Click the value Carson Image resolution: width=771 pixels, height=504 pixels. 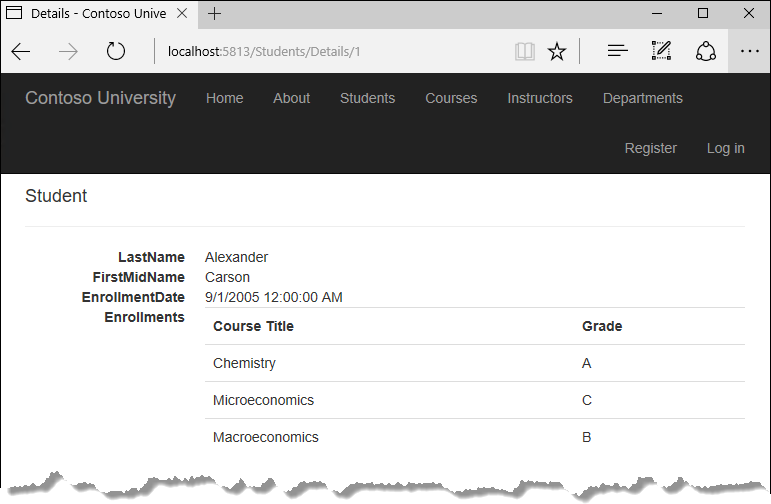(x=227, y=277)
